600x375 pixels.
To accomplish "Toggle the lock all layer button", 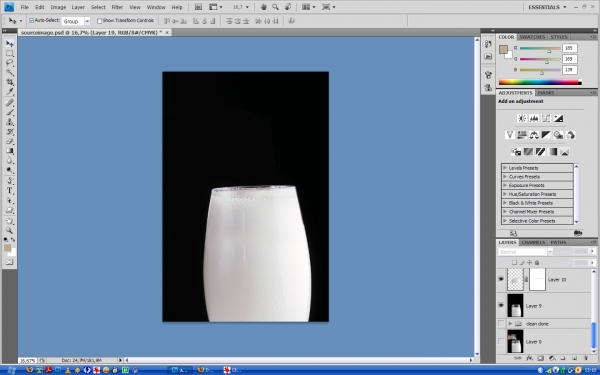I will pos(537,262).
